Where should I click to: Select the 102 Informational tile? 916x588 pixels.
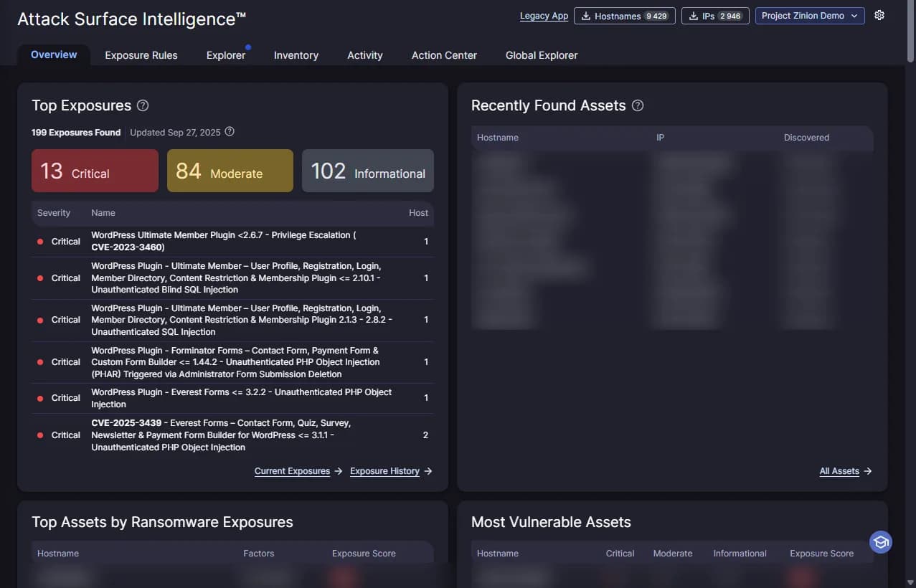point(368,171)
